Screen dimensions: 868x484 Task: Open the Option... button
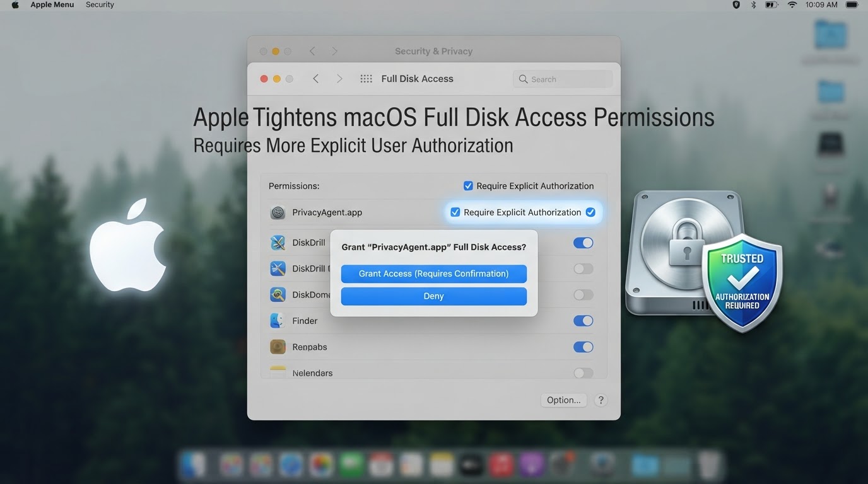564,400
